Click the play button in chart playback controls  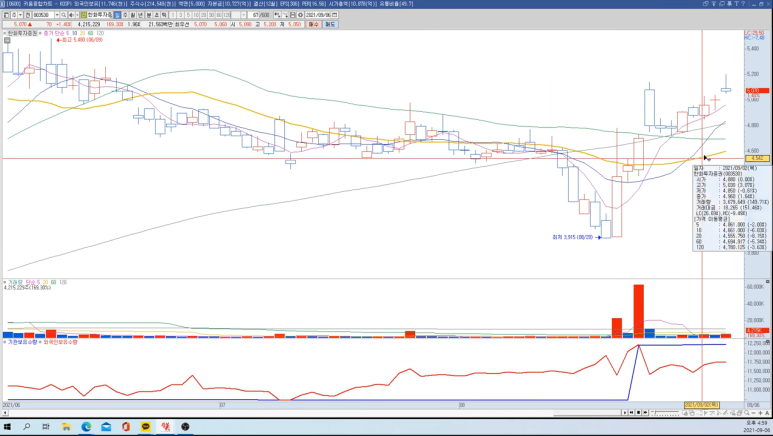point(625,412)
